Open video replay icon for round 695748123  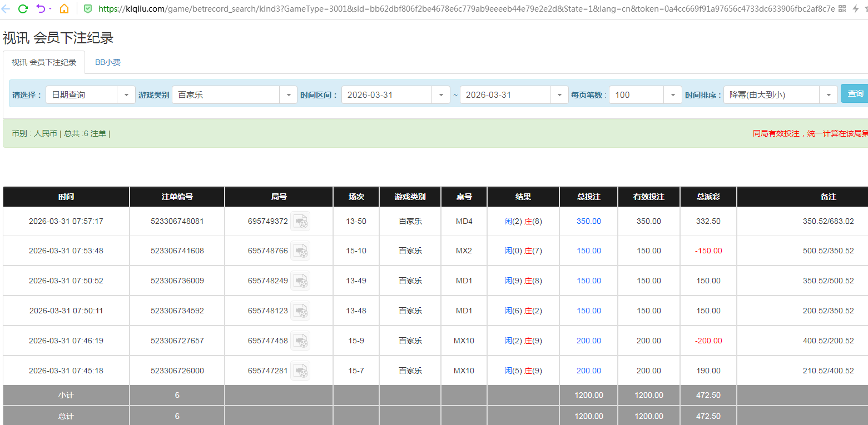(x=300, y=311)
